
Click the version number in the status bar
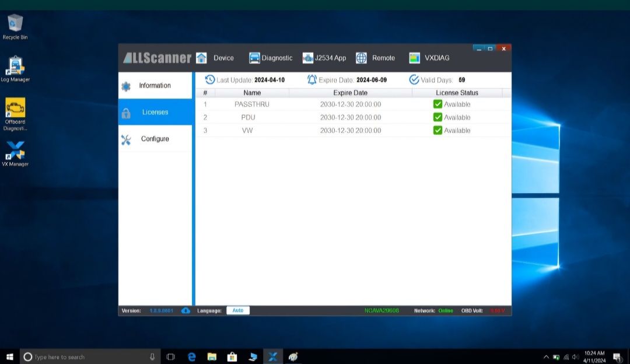pos(162,310)
